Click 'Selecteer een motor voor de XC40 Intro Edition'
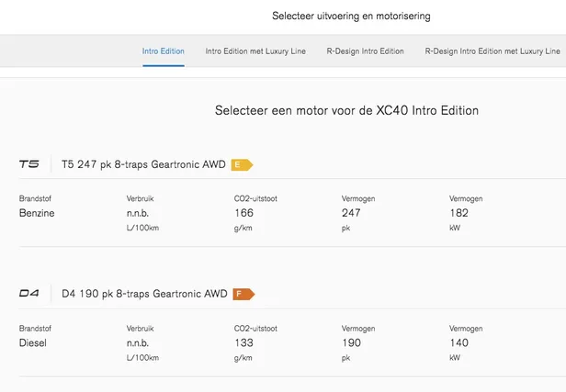566x392 pixels. pyautogui.click(x=346, y=110)
